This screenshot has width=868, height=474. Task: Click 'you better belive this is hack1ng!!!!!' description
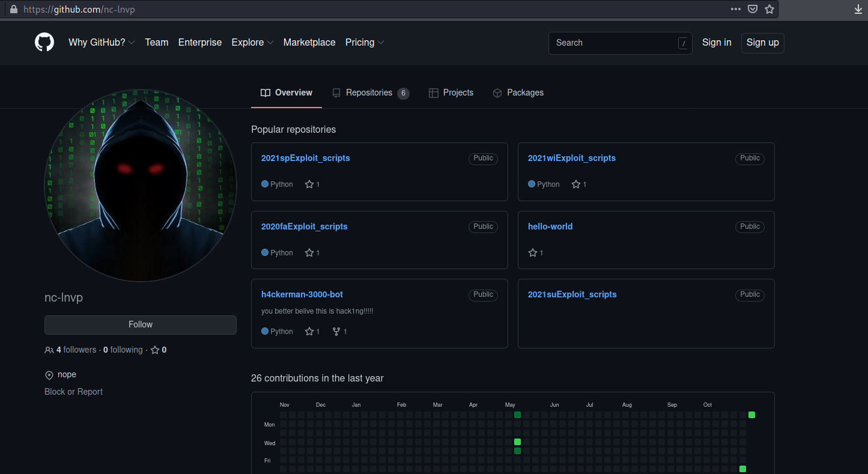tap(317, 311)
